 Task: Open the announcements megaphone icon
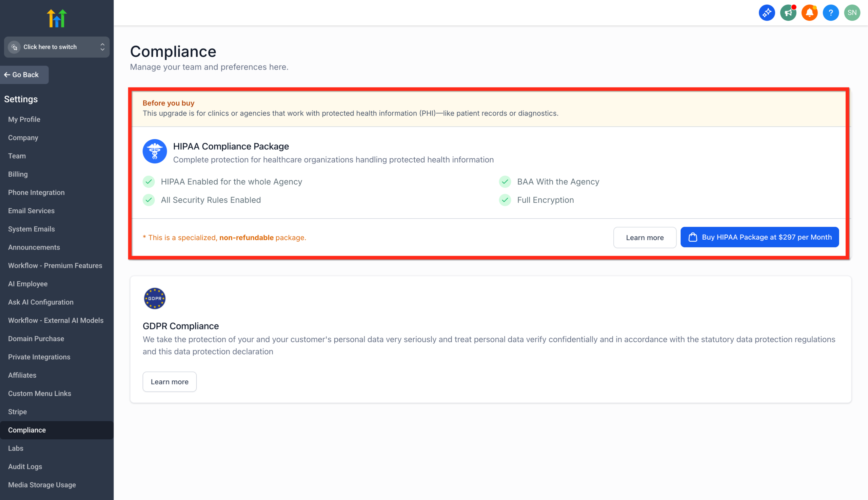point(788,12)
